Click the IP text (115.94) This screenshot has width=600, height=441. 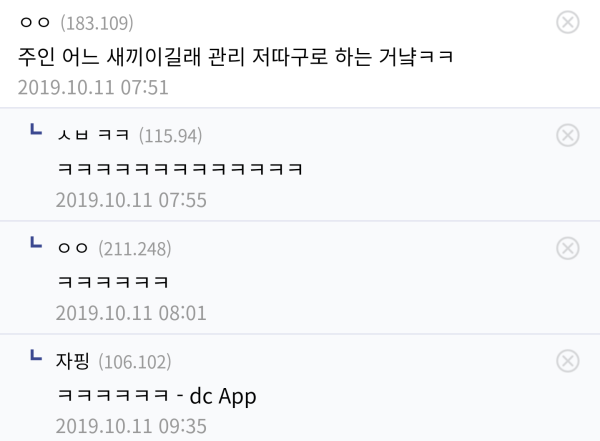tap(170, 136)
